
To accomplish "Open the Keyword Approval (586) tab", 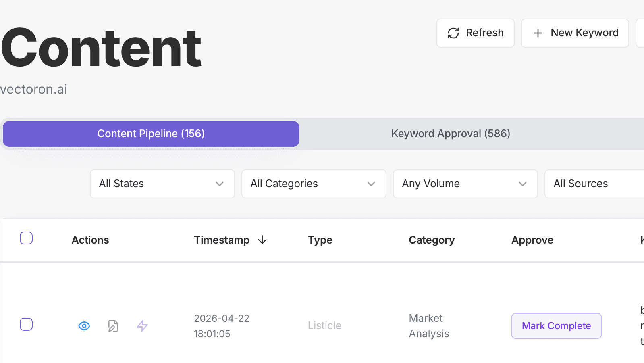I will click(451, 134).
